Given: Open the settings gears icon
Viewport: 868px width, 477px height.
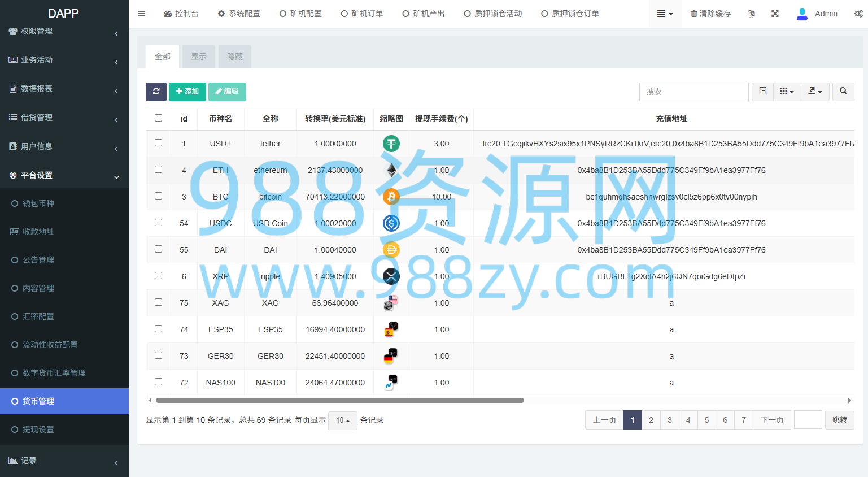Looking at the screenshot, I should pos(858,14).
